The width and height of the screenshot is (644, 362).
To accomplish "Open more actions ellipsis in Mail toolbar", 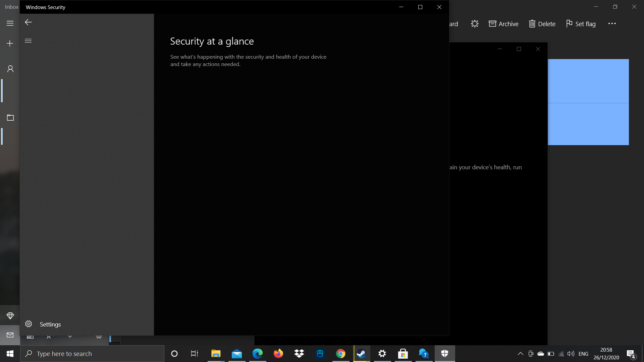I will click(x=612, y=23).
